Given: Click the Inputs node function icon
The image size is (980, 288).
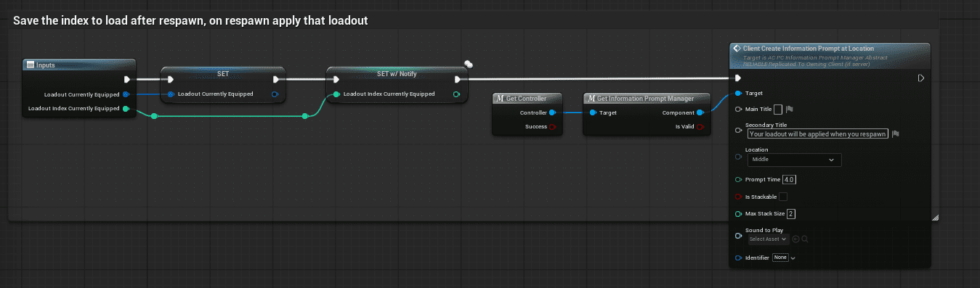Looking at the screenshot, I should 30,65.
